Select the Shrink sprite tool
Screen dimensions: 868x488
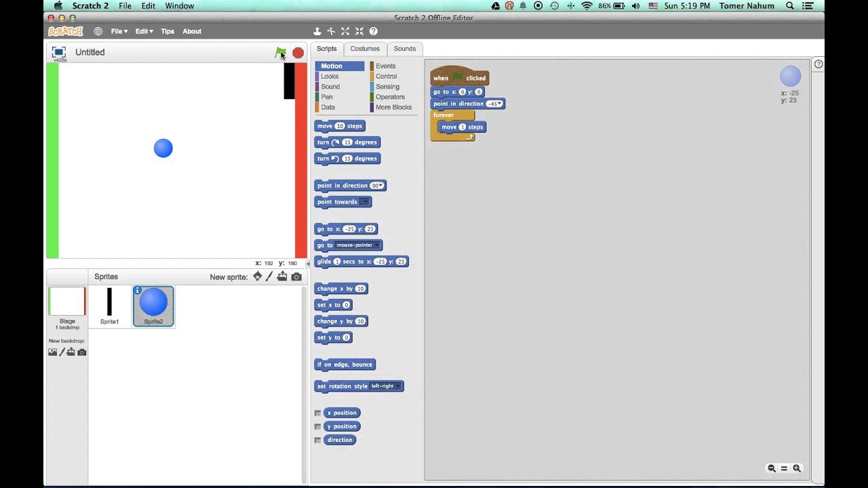point(359,31)
